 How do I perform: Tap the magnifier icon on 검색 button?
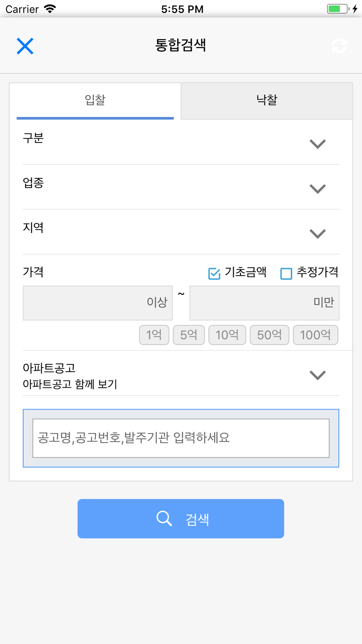click(164, 518)
